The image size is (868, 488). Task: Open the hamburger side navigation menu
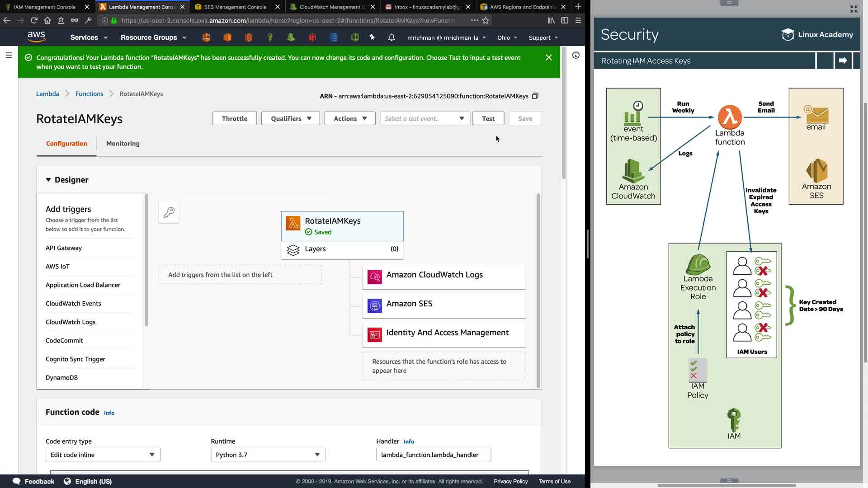9,55
